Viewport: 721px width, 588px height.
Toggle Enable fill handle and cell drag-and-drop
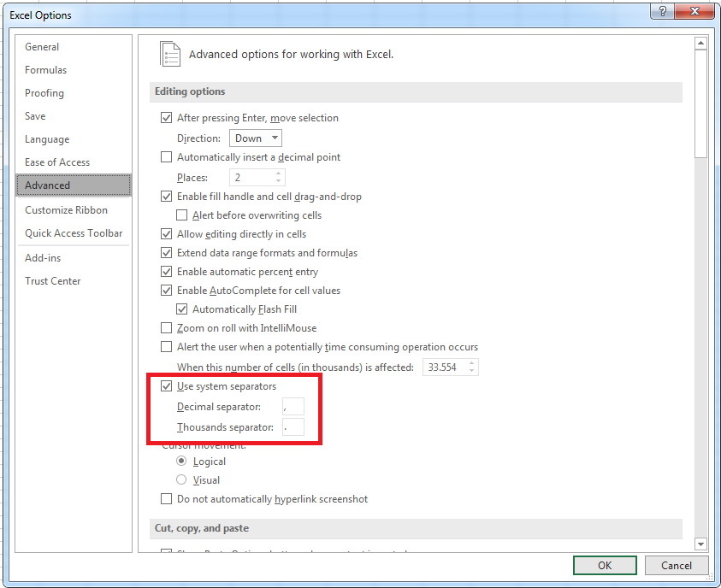click(x=166, y=197)
